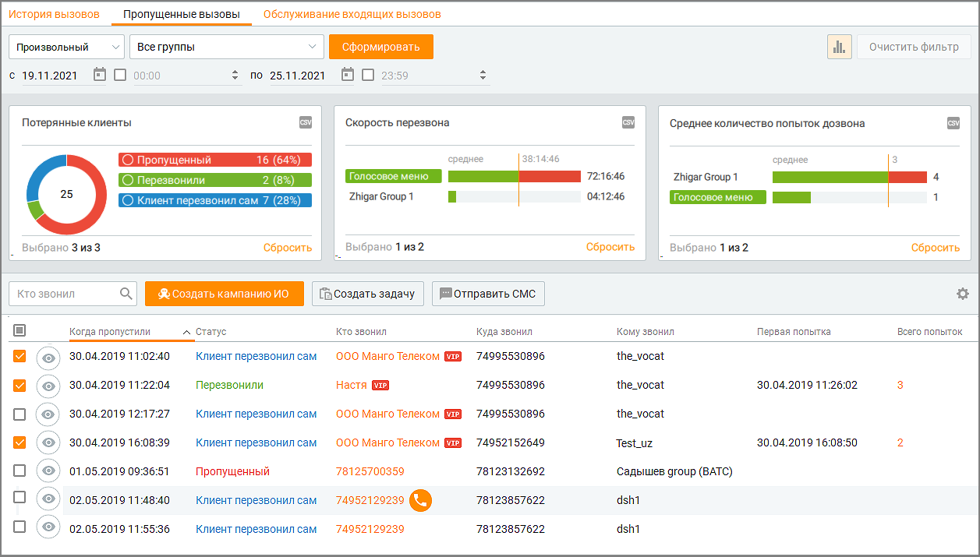Enable the start time checkbox beside 00:00
Screen dimensions: 980x557
click(120, 75)
